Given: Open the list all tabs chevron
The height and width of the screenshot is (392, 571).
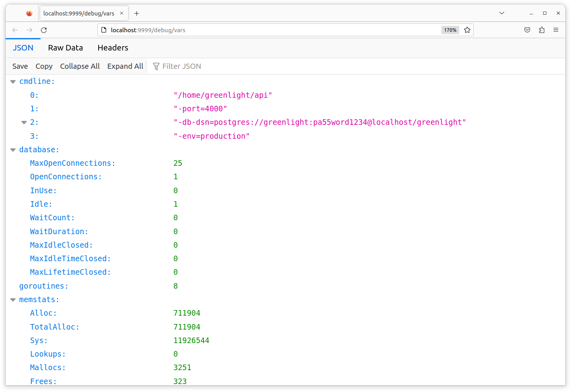Looking at the screenshot, I should tap(502, 13).
